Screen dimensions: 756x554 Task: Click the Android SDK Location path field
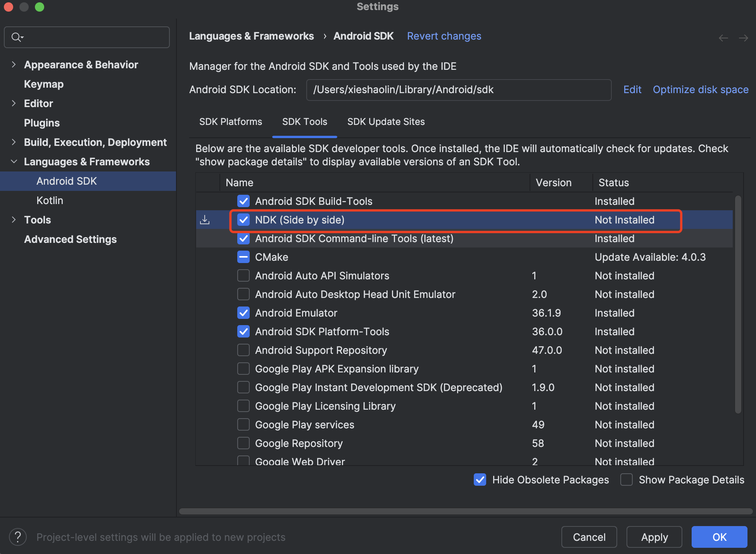(459, 90)
